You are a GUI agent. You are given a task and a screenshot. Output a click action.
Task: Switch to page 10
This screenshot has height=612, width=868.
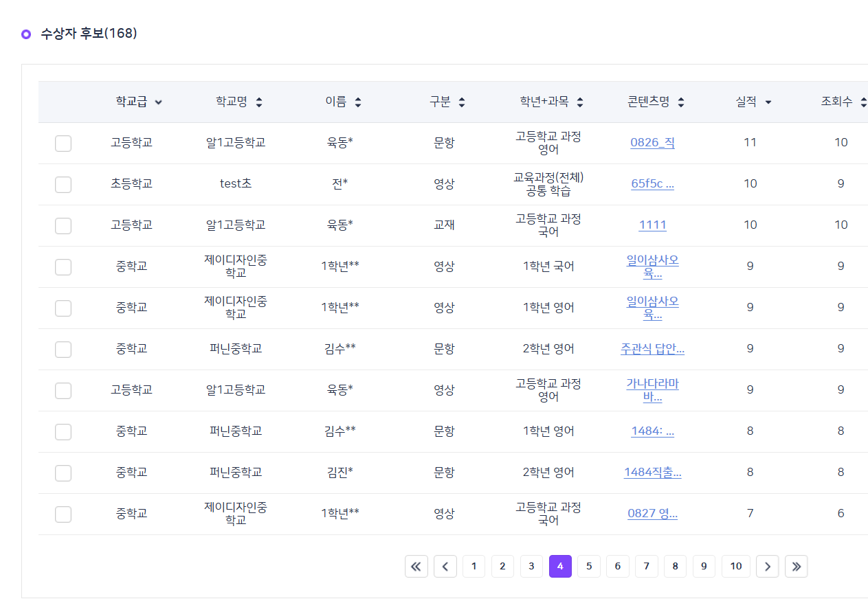pyautogui.click(x=736, y=566)
